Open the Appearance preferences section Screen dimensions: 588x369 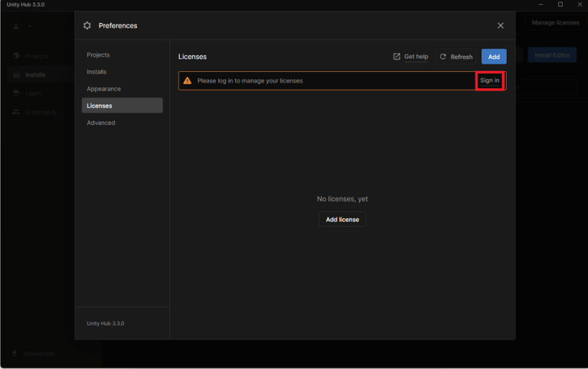[x=103, y=89]
